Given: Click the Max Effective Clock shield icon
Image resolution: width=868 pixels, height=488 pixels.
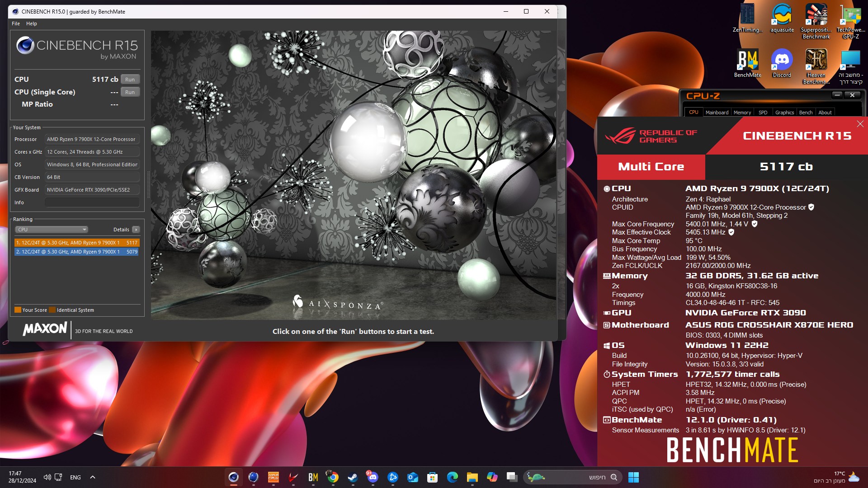Looking at the screenshot, I should [x=731, y=232].
